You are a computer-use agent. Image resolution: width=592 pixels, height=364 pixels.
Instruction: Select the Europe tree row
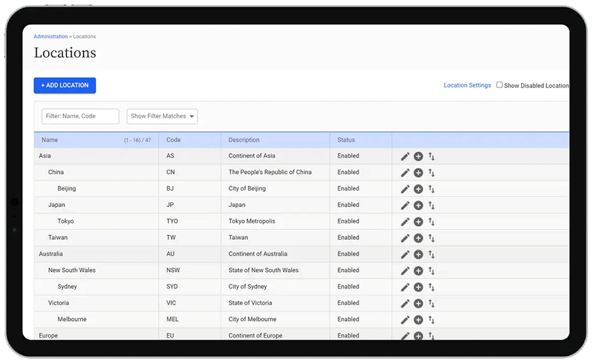tap(48, 335)
